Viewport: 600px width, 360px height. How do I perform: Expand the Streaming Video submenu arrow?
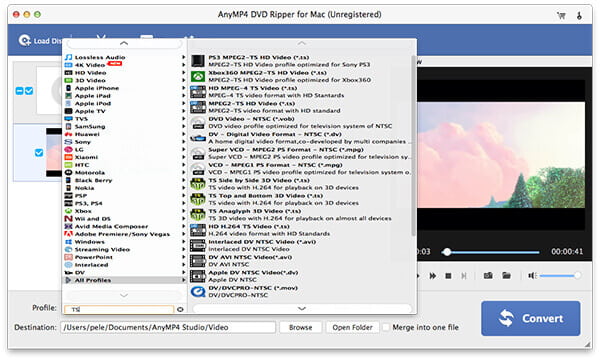click(x=184, y=249)
